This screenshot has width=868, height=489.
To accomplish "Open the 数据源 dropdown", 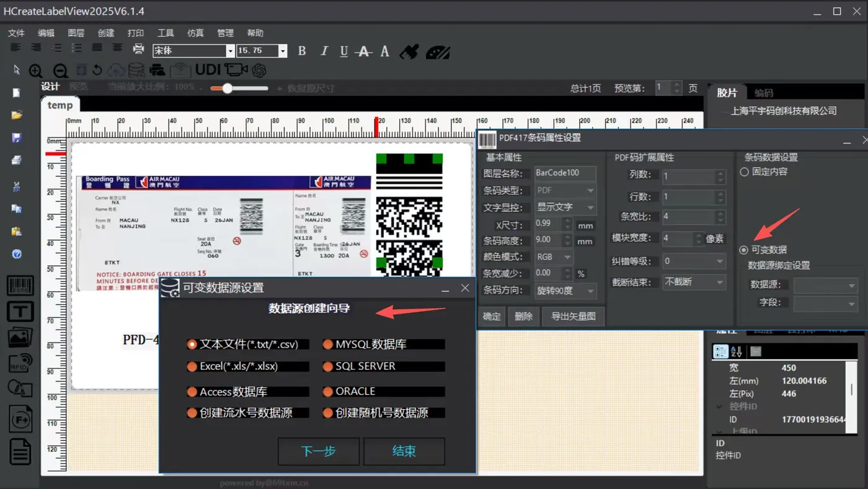I will pyautogui.click(x=825, y=285).
